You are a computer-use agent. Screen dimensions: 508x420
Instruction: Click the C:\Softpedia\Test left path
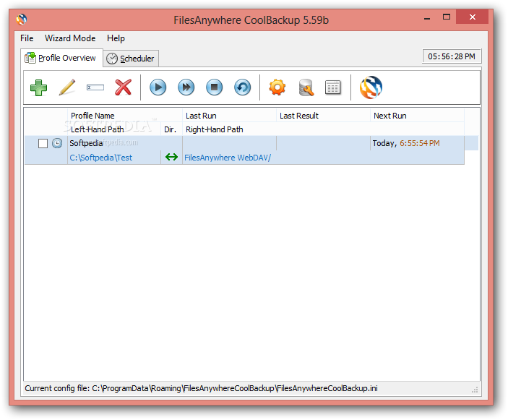point(100,158)
